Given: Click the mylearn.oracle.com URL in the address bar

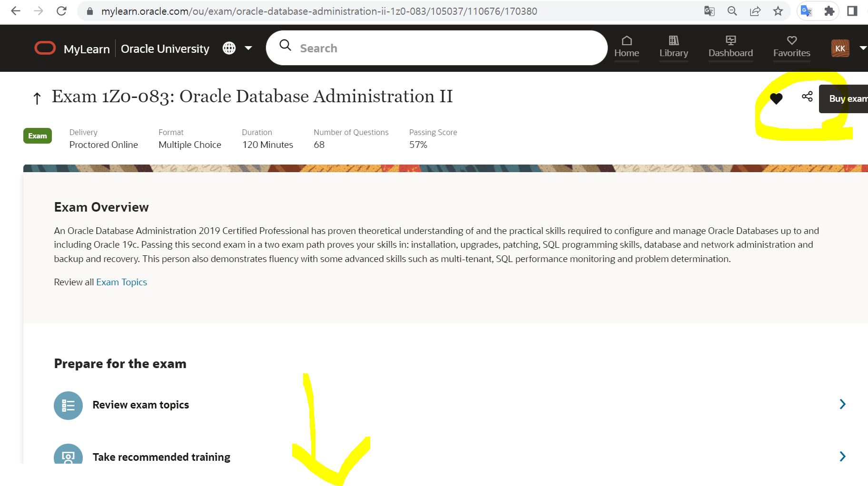Looking at the screenshot, I should tap(319, 11).
